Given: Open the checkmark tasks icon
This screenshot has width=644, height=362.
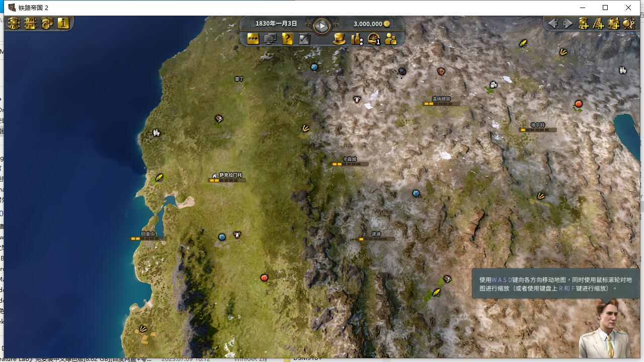Looking at the screenshot, I should pyautogui.click(x=304, y=39).
